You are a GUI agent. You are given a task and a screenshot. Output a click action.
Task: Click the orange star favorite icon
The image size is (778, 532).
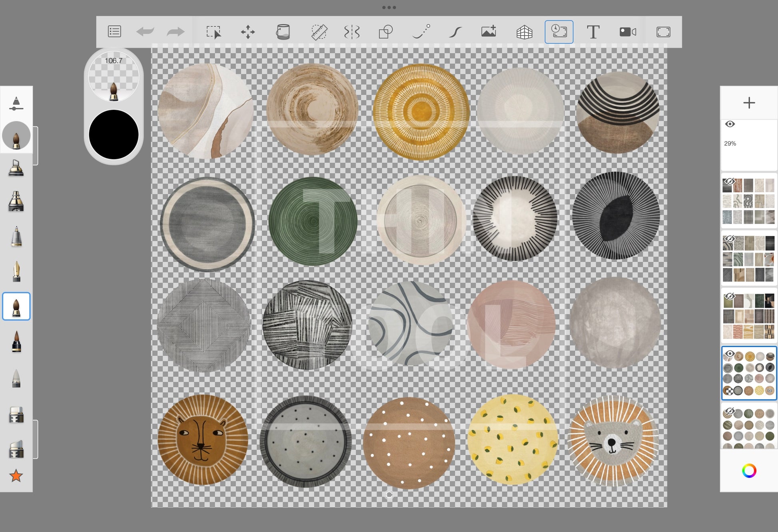(16, 476)
